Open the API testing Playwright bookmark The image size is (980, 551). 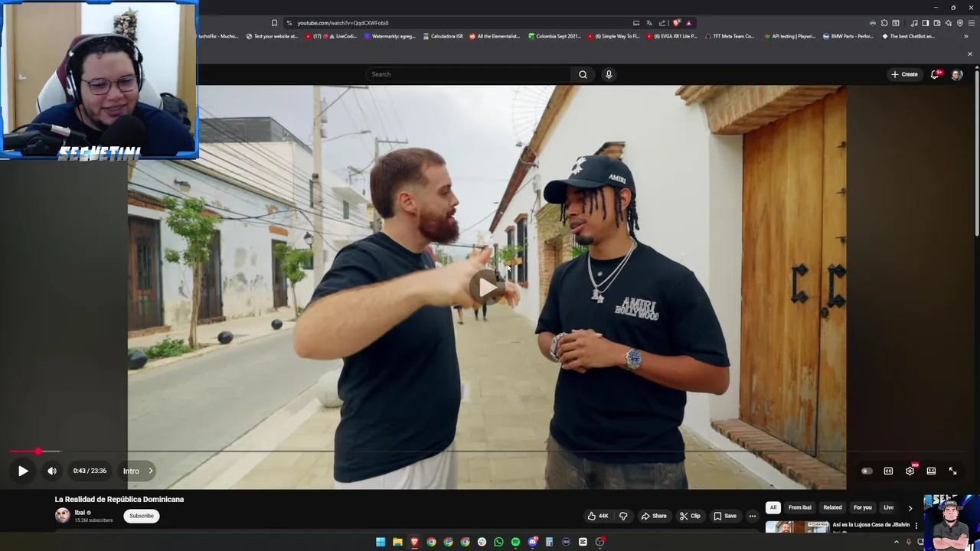tap(789, 36)
